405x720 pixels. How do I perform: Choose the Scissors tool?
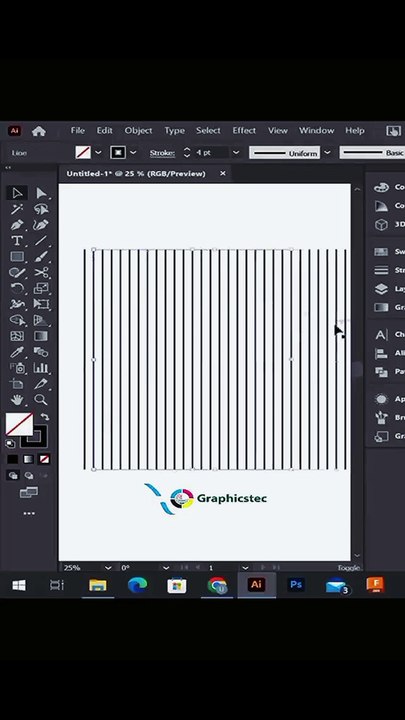(x=41, y=273)
